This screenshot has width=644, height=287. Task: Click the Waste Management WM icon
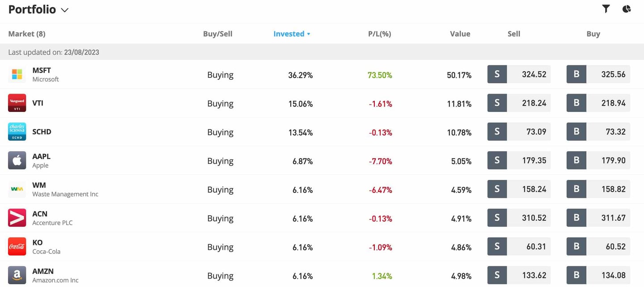17,189
